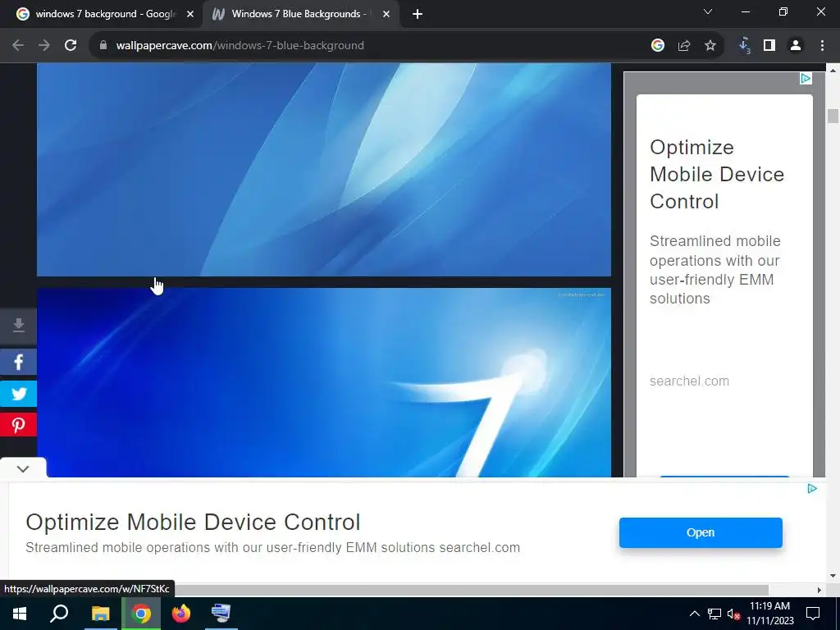Toggle Chrome side panel
The image size is (840, 630).
[x=769, y=46]
